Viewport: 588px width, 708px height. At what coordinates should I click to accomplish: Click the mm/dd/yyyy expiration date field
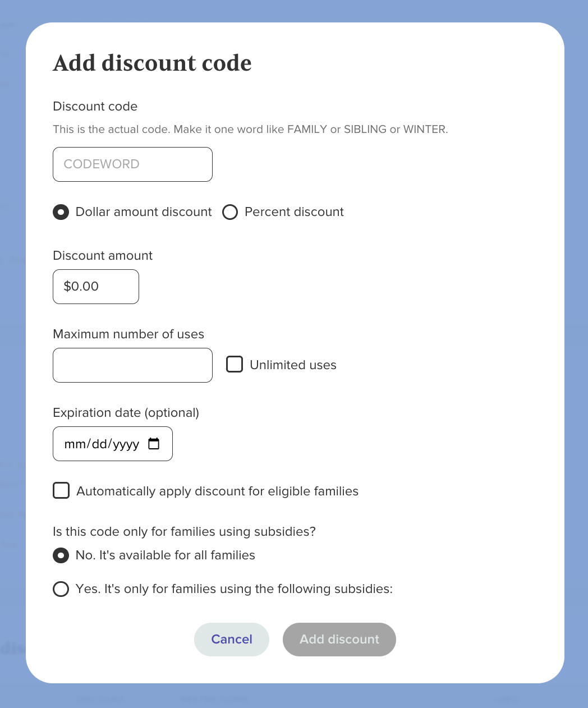[101, 443]
